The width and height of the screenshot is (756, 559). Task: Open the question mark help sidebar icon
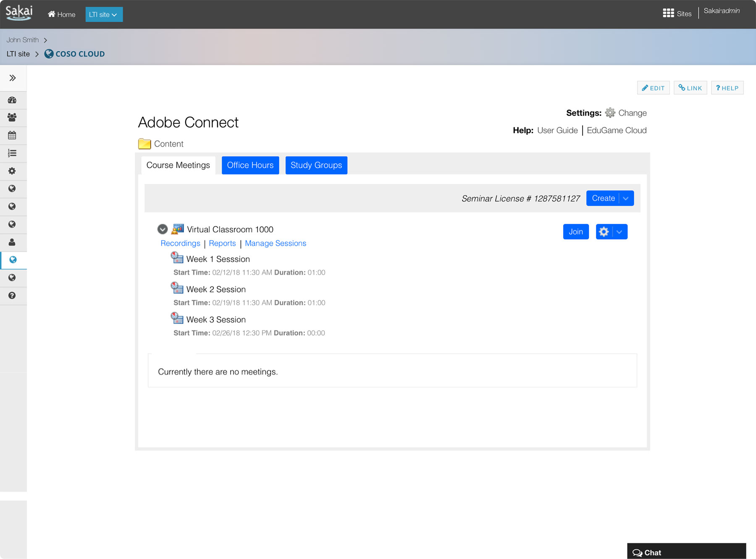(12, 296)
